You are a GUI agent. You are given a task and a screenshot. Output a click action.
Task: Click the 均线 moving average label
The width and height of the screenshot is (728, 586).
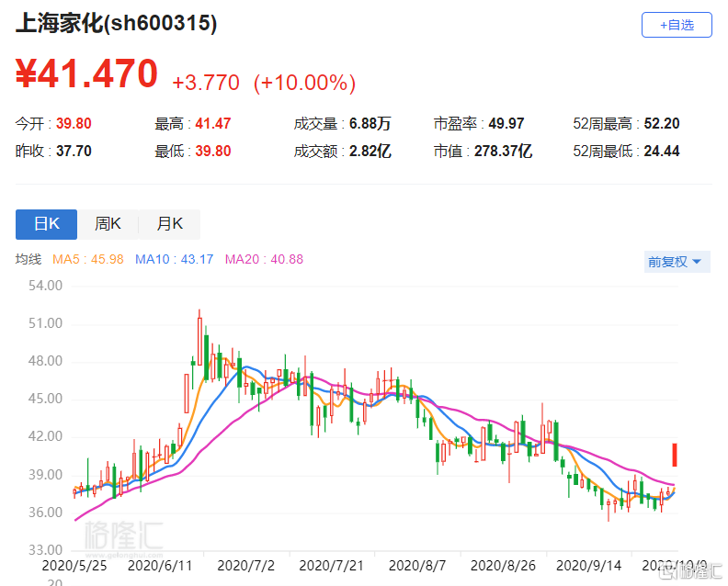click(x=28, y=259)
